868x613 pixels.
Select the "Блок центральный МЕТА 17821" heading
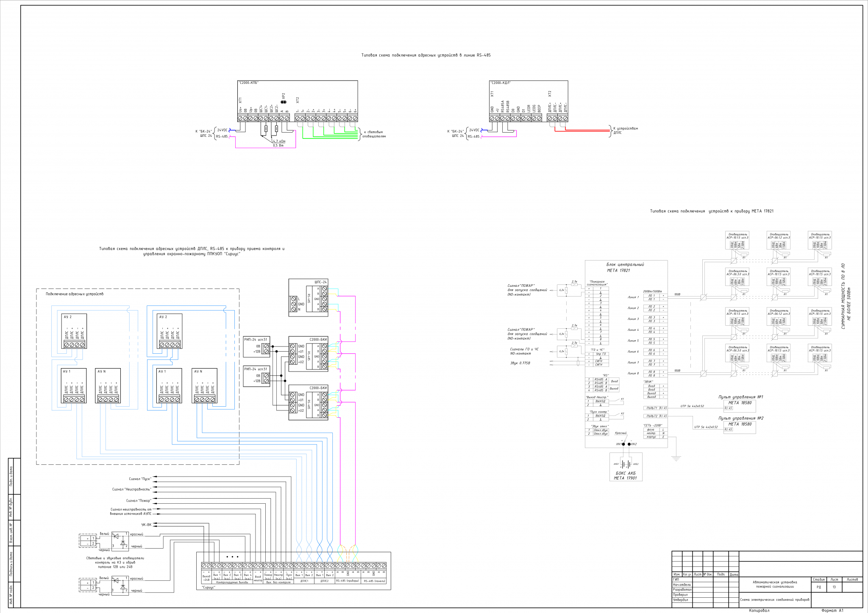click(625, 267)
